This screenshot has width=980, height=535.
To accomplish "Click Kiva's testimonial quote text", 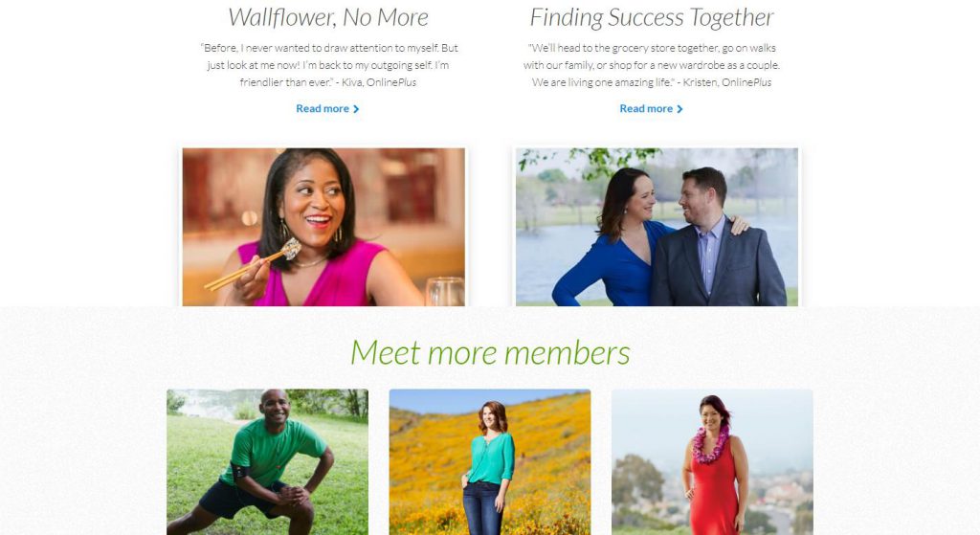I will tap(329, 65).
